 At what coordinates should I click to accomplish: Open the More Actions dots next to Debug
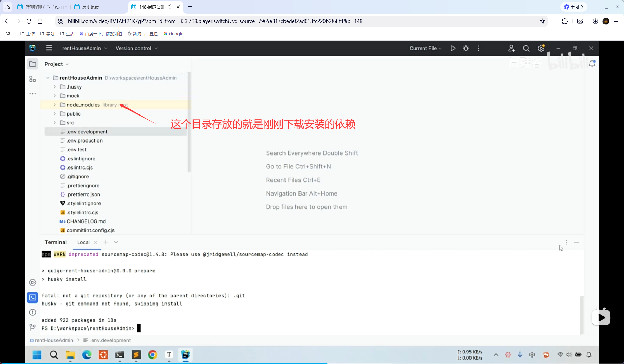[x=478, y=48]
